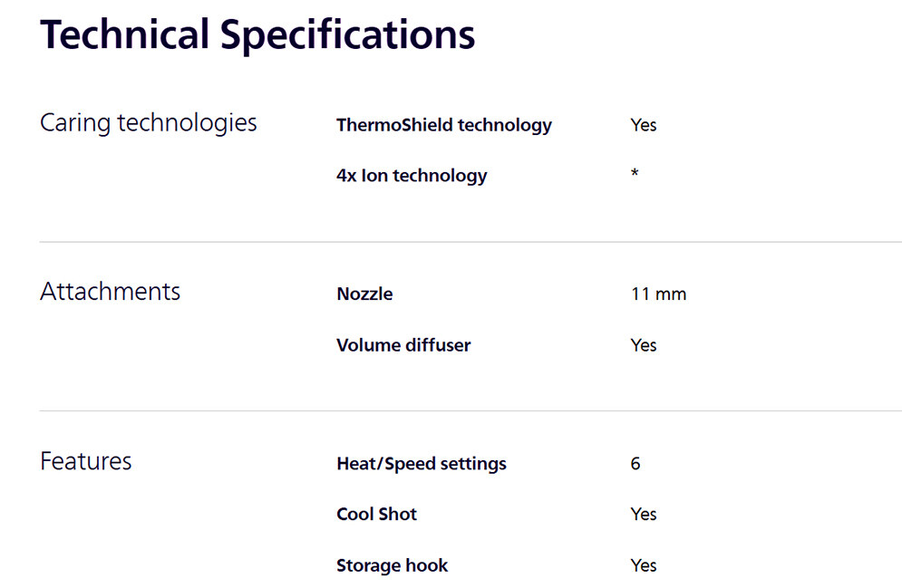Click the Yes value for Cool Shot
This screenshot has height=588, width=902.
click(644, 515)
